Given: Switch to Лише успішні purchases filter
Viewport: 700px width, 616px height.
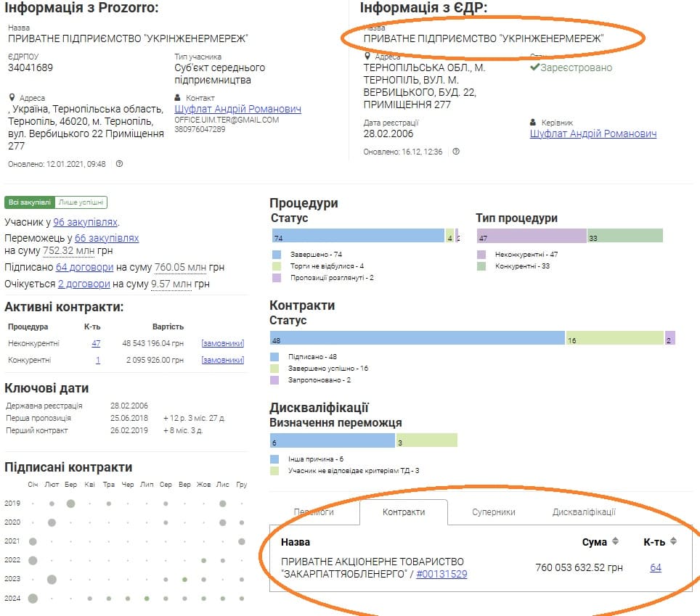Looking at the screenshot, I should click(81, 202).
